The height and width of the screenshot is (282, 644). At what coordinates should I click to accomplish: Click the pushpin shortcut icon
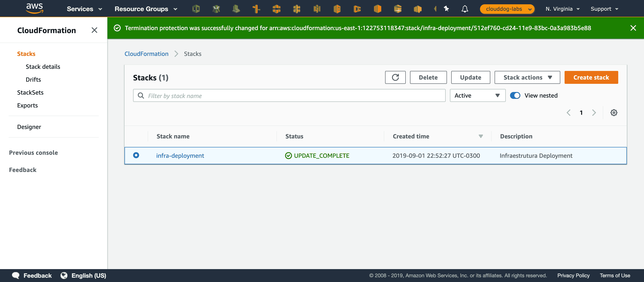pyautogui.click(x=446, y=9)
